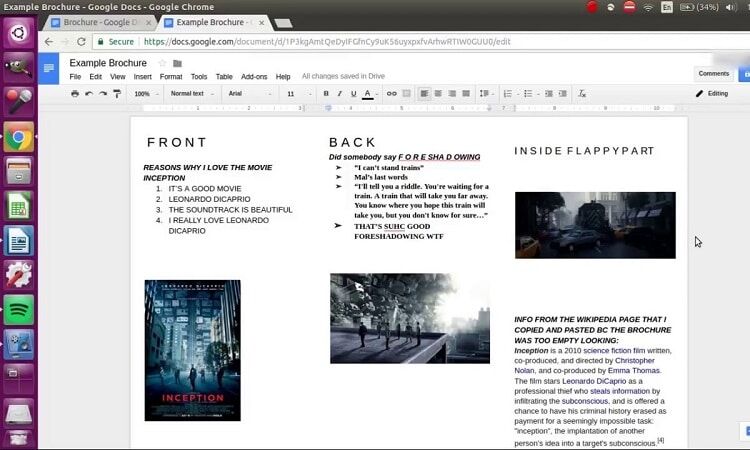Click the browser address bar URL

(327, 42)
